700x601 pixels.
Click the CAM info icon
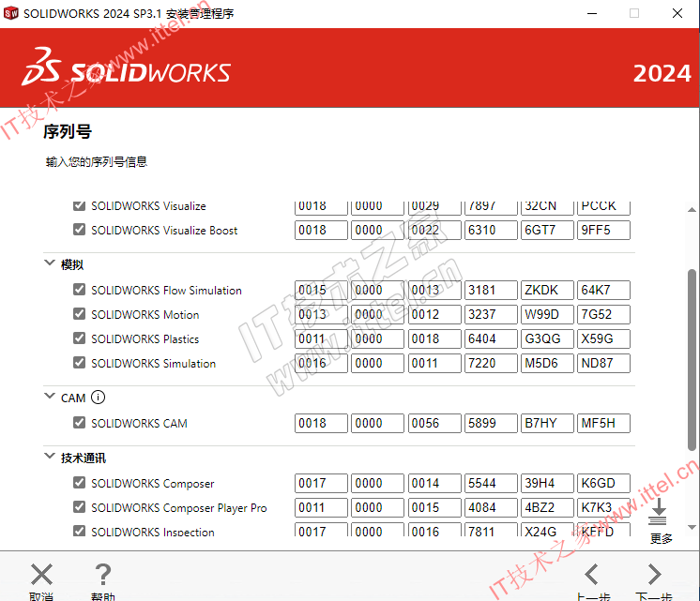(x=98, y=398)
